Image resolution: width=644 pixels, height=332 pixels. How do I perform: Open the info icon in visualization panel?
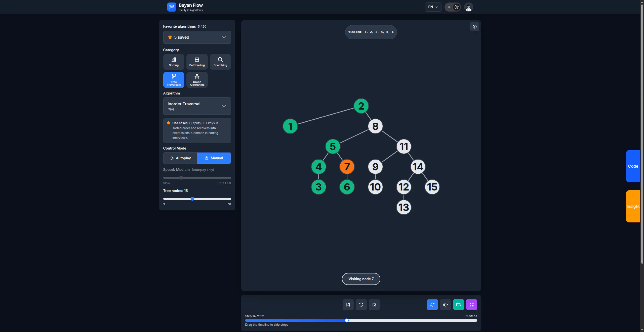point(474,27)
